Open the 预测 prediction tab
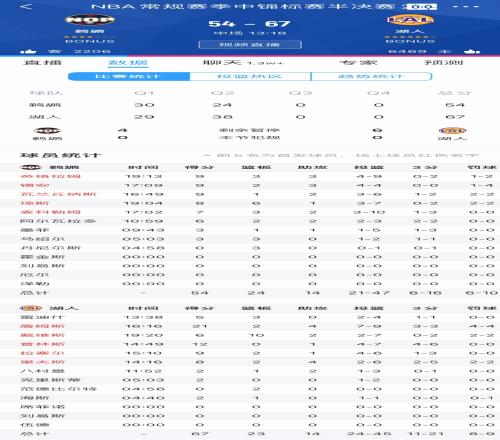Screen dimensions: 500x440 pyautogui.click(x=443, y=62)
